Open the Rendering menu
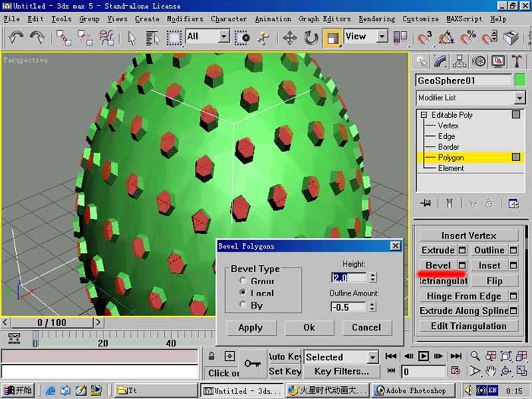This screenshot has height=399, width=532. coord(377,19)
